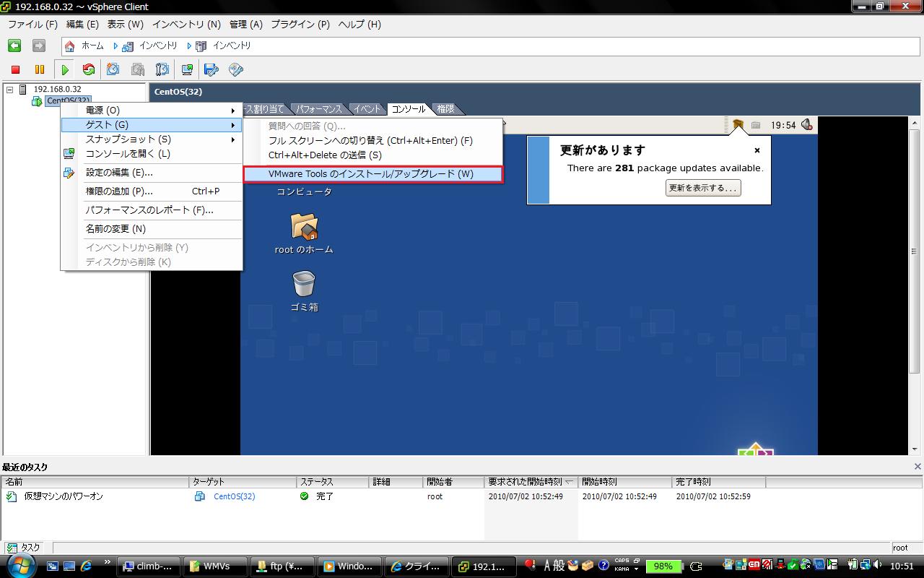Click the home house icon in breadcrumb
The height and width of the screenshot is (578, 924).
point(69,46)
